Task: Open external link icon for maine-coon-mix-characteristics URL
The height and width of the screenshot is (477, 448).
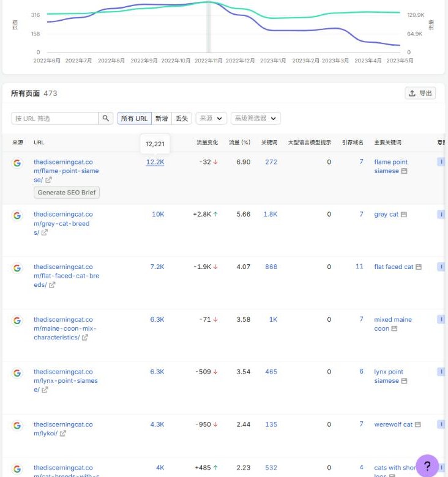Action: 85,338
